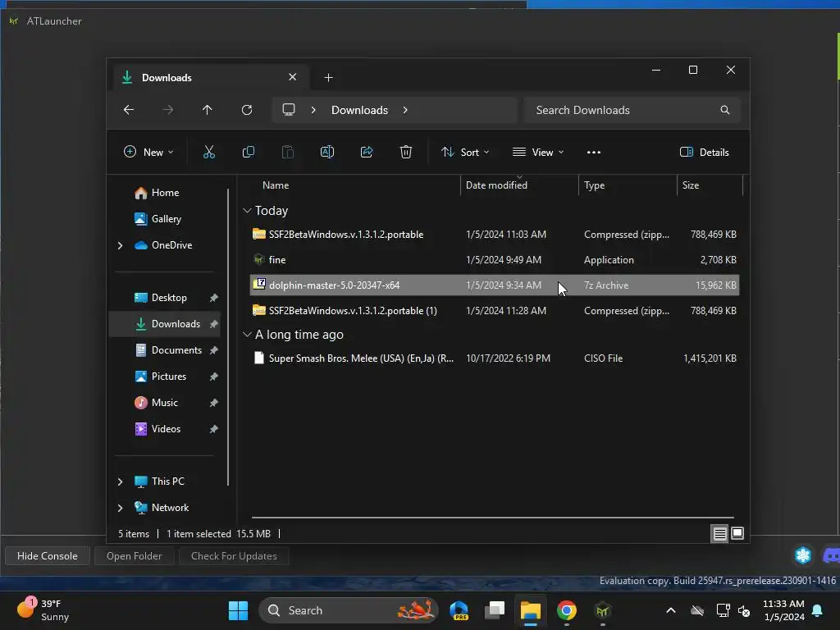Open the View dropdown menu
The height and width of the screenshot is (630, 840).
point(538,152)
